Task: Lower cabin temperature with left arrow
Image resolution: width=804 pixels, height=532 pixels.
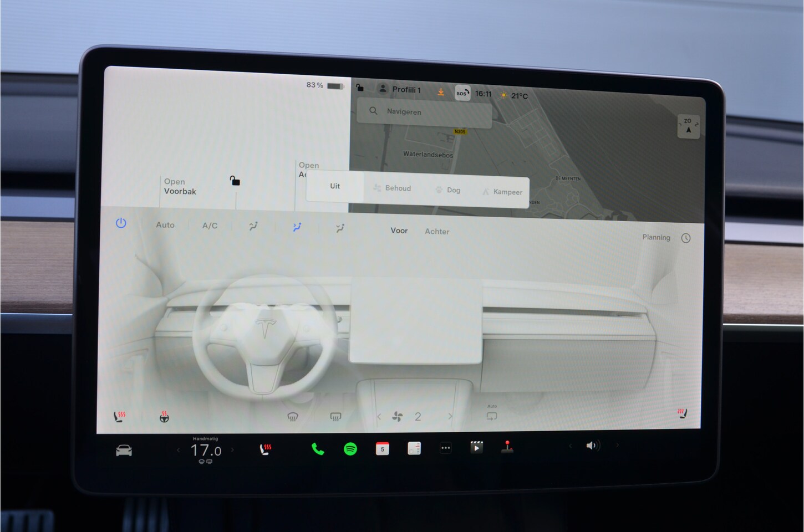Action: tap(179, 451)
